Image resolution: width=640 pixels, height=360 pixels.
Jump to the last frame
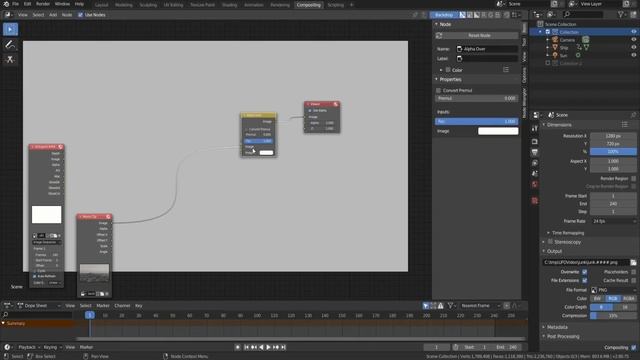click(x=283, y=347)
